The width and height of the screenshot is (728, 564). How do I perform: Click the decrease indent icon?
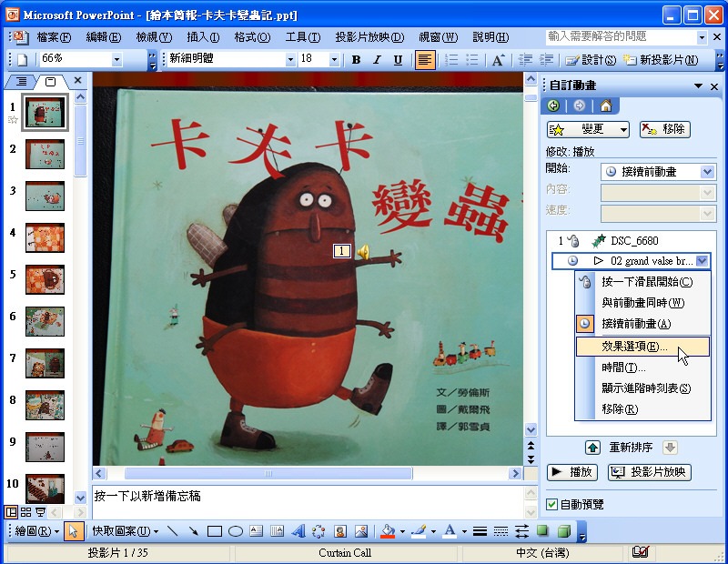coord(525,59)
